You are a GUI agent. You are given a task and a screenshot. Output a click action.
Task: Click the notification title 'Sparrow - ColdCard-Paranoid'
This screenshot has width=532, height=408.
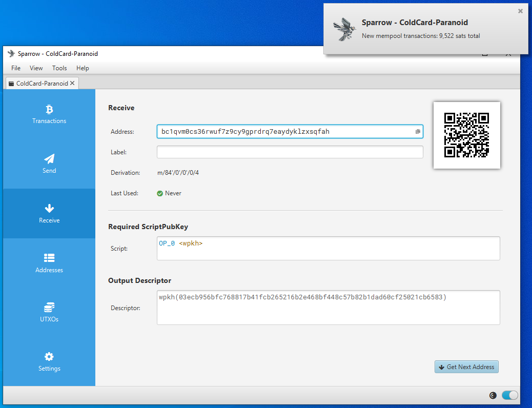tap(415, 23)
